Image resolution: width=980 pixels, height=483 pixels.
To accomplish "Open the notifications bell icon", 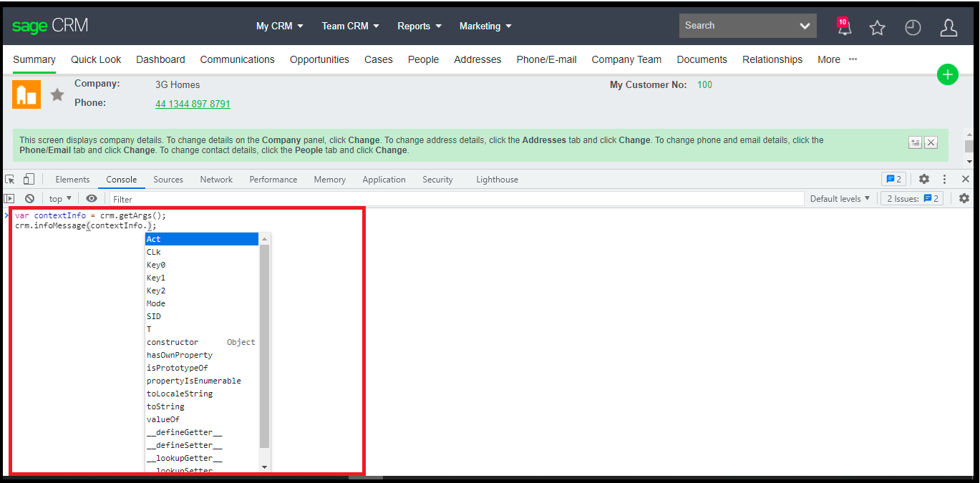I will point(845,26).
